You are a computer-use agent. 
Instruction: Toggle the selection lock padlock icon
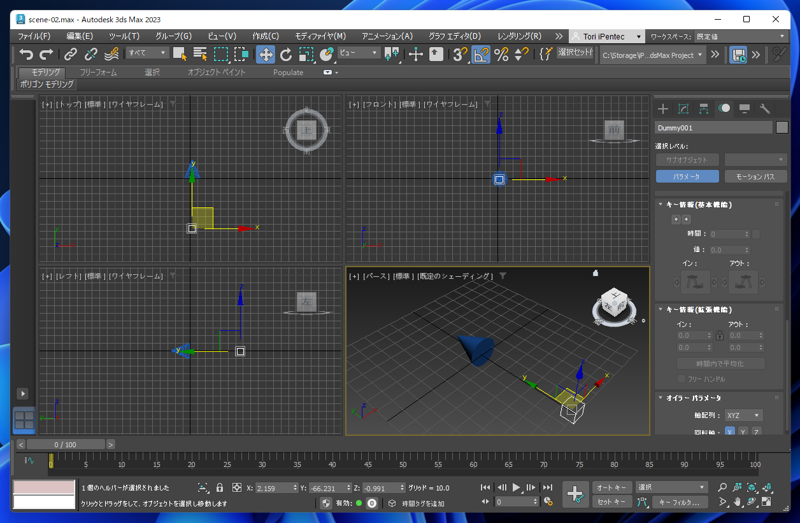click(219, 488)
